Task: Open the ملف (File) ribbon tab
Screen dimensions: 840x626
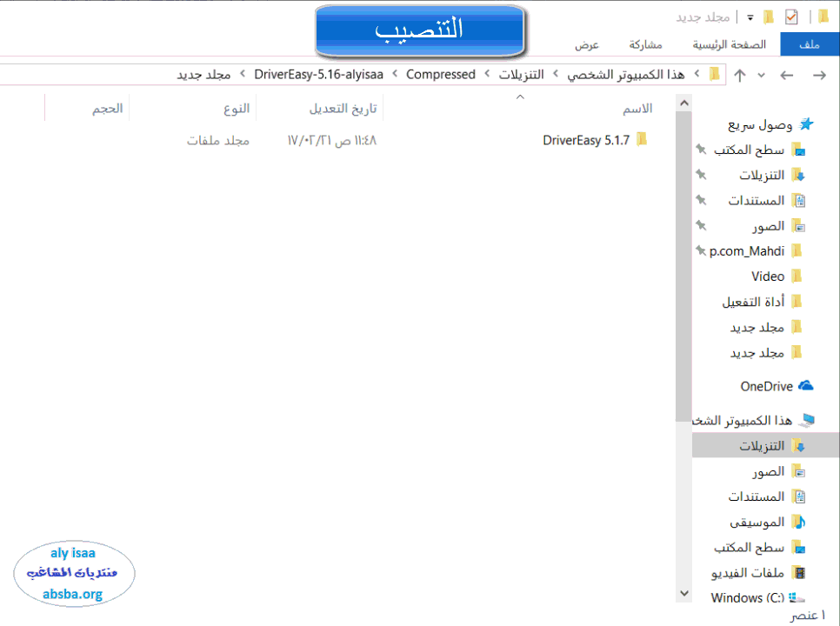Action: (x=810, y=44)
